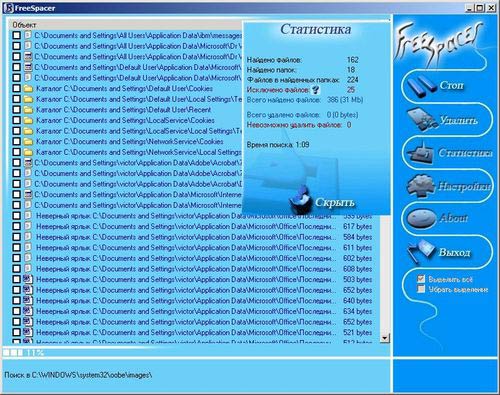500x395 pixels.
Task: Click the FreeSpacer title bar icon
Action: pyautogui.click(x=10, y=8)
